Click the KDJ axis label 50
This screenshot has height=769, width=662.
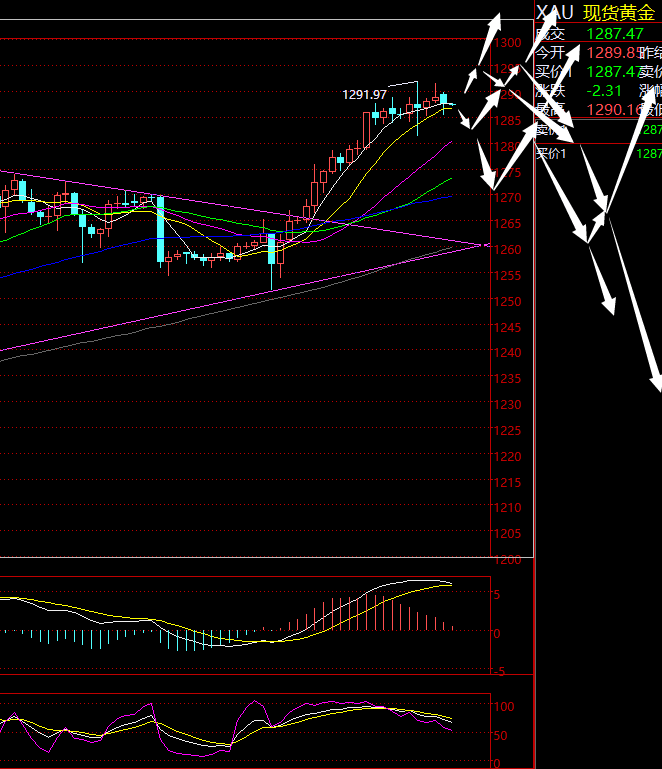coord(501,736)
